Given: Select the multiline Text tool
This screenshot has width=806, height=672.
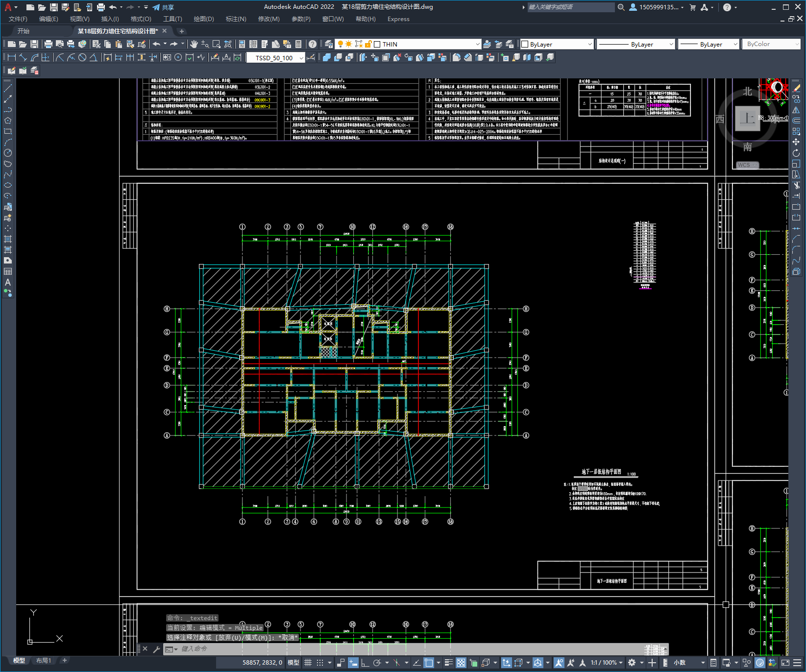Looking at the screenshot, I should pyautogui.click(x=8, y=282).
